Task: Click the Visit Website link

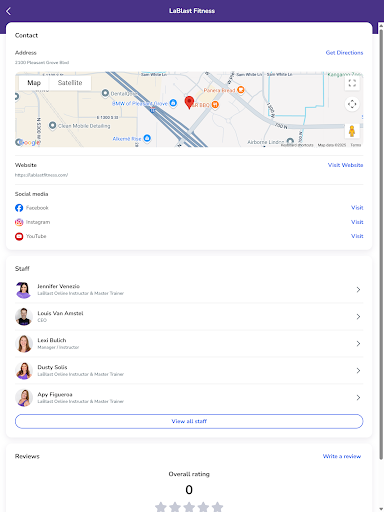Action: click(x=345, y=165)
